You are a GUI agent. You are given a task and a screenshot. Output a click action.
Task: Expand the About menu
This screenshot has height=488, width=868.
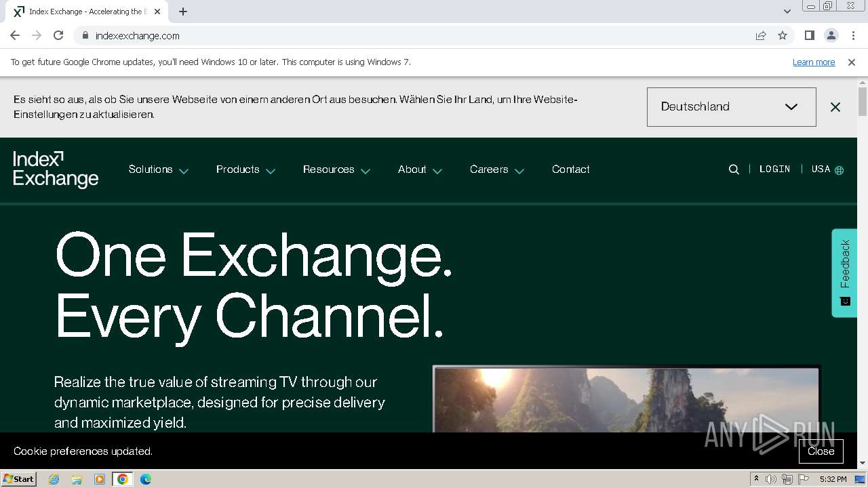tap(420, 169)
